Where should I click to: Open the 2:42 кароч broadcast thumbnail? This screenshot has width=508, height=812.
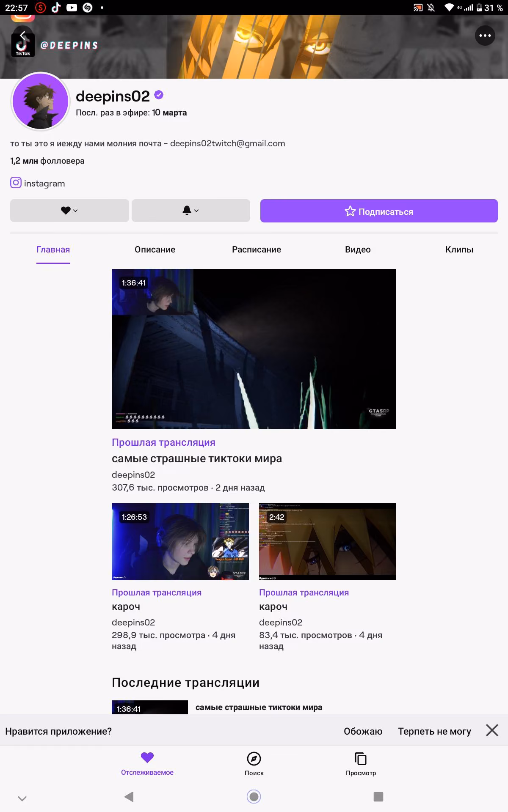pyautogui.click(x=328, y=542)
